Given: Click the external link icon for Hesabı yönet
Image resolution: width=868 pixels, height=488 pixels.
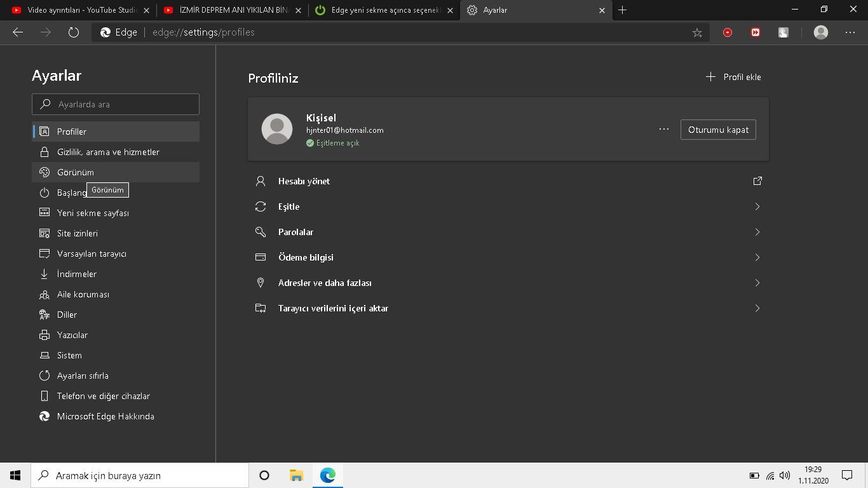Looking at the screenshot, I should point(757,181).
